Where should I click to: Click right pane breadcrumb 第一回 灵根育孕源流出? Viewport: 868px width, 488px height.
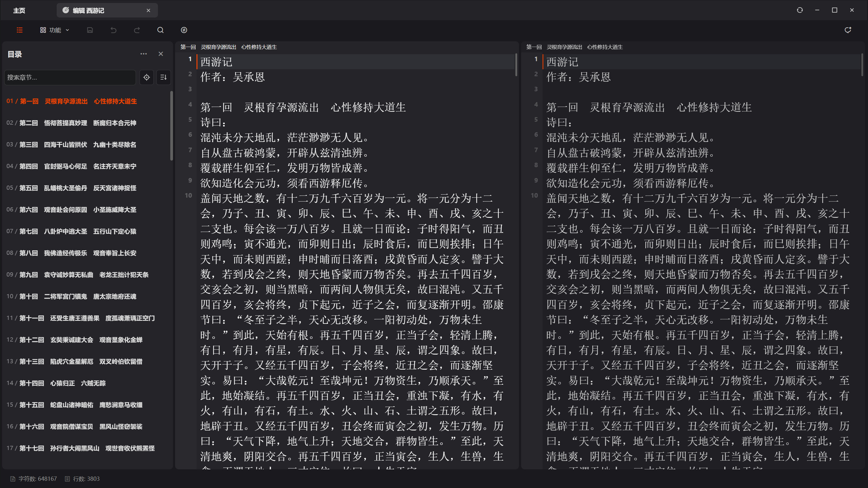(x=574, y=47)
